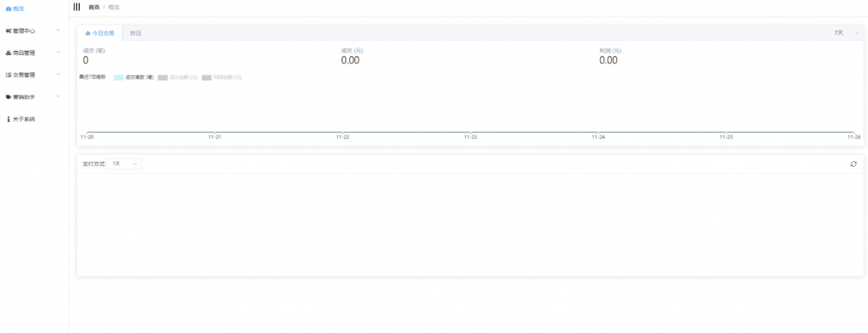Click the 关于系统 info icon

point(8,119)
